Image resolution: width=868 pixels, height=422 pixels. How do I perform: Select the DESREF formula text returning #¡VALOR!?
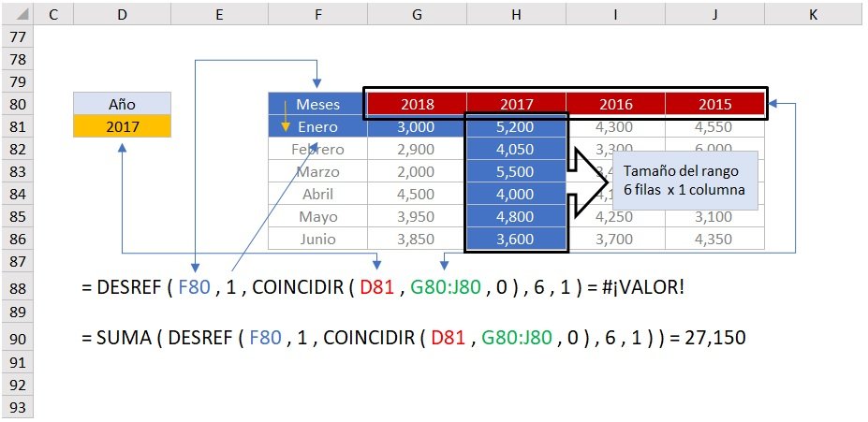coord(382,287)
